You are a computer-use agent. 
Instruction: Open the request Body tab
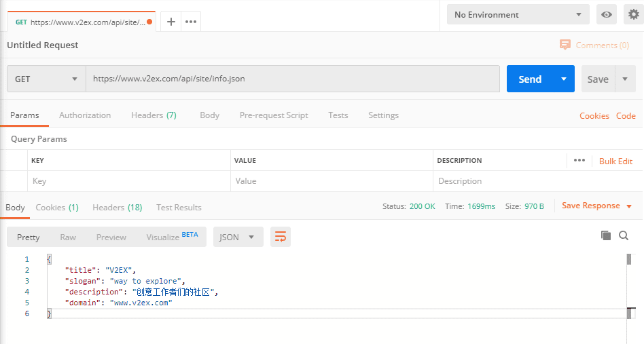[x=209, y=115]
